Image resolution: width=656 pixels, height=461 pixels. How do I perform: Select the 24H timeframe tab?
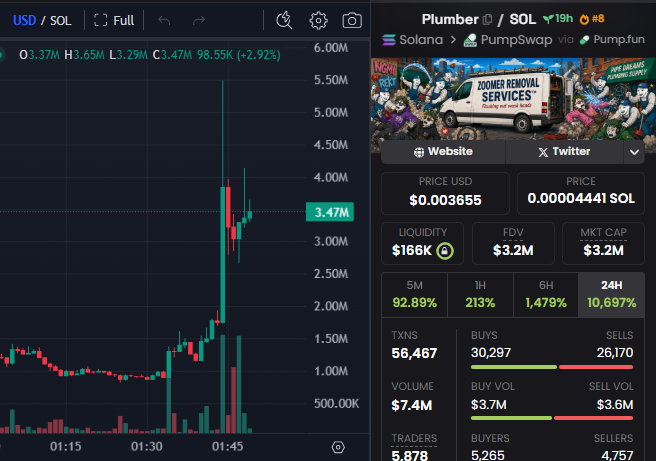tap(611, 295)
